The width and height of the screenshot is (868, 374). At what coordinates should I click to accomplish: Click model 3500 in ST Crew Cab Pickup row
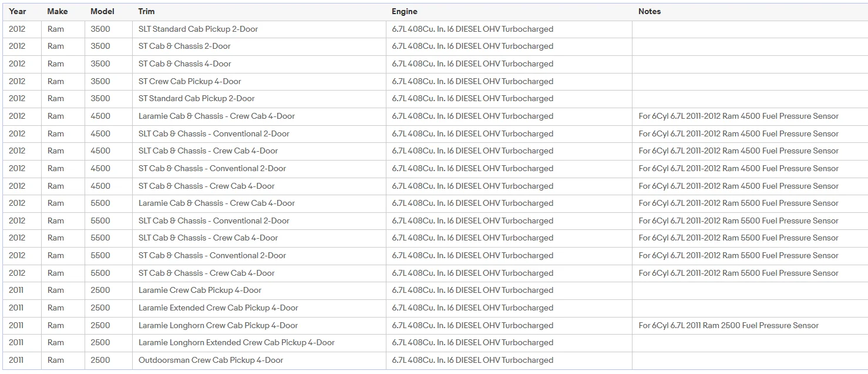(100, 81)
